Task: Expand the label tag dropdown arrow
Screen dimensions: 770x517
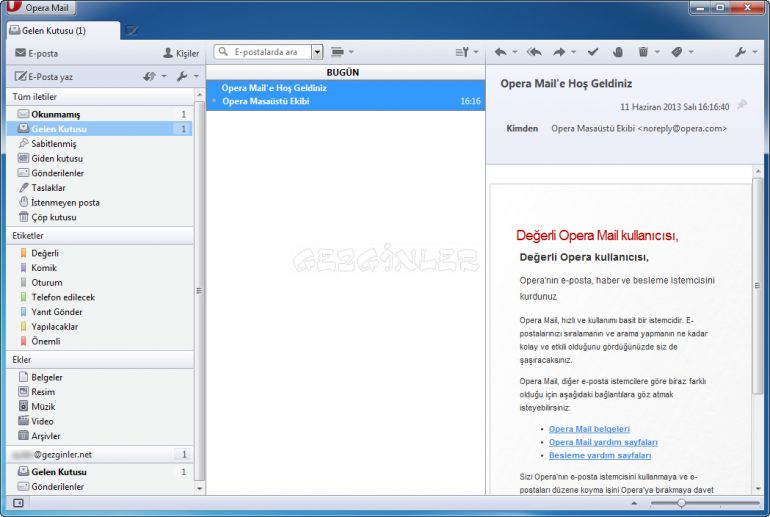Action: point(691,52)
